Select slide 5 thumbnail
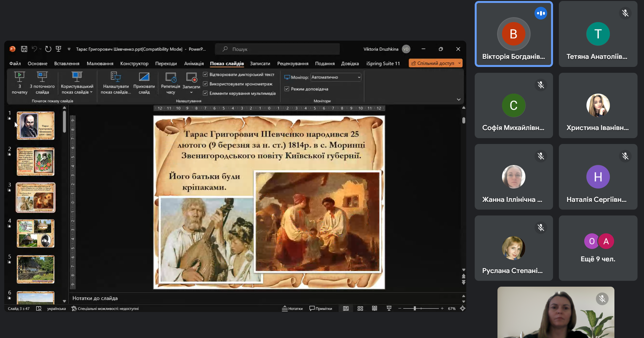The image size is (644, 338). 36,269
